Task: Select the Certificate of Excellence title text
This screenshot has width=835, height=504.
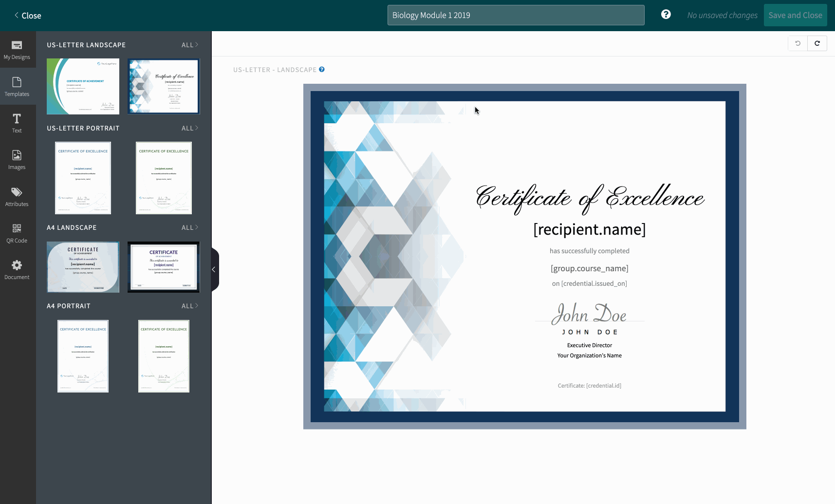Action: 589,198
